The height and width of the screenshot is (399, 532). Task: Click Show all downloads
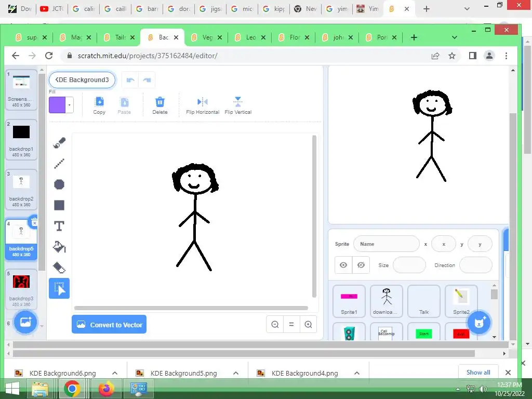pyautogui.click(x=478, y=373)
